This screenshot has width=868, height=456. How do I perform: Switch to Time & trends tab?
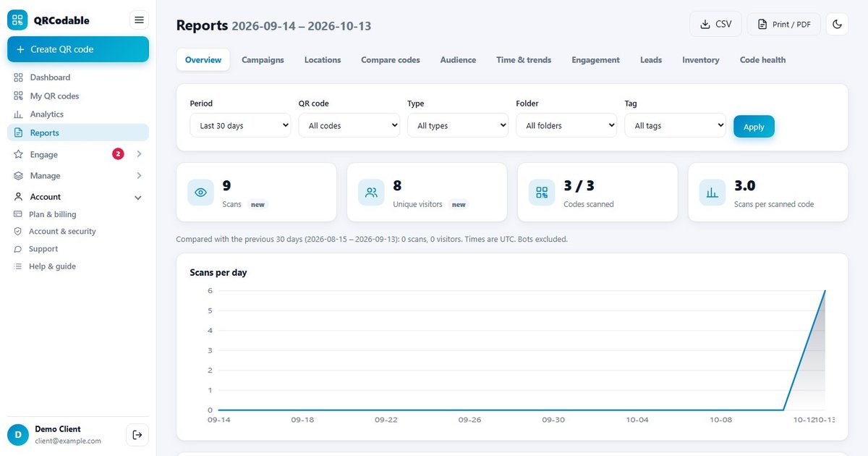(524, 60)
